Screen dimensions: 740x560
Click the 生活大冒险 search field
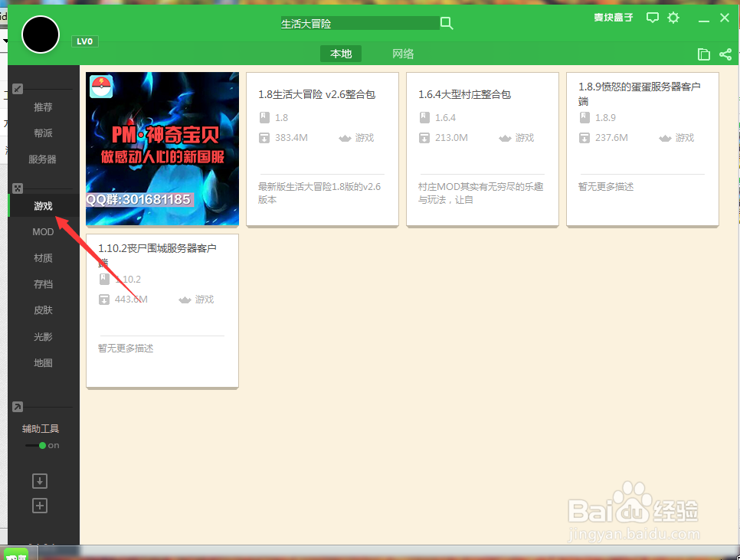click(360, 23)
